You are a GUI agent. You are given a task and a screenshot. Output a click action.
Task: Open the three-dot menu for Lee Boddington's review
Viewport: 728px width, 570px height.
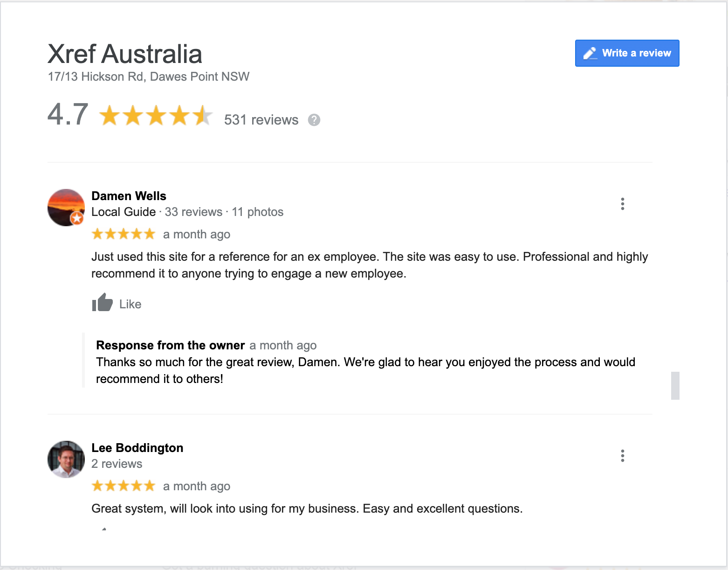tap(622, 456)
